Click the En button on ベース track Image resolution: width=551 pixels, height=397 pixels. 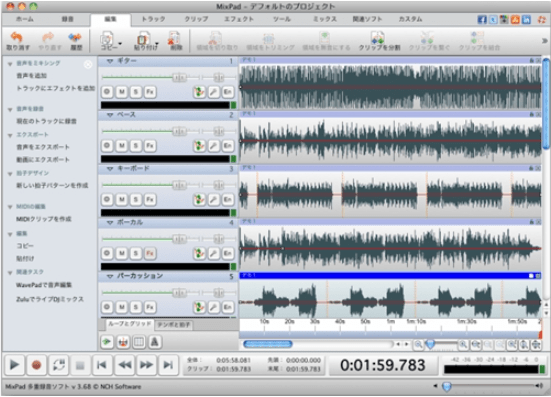[227, 146]
